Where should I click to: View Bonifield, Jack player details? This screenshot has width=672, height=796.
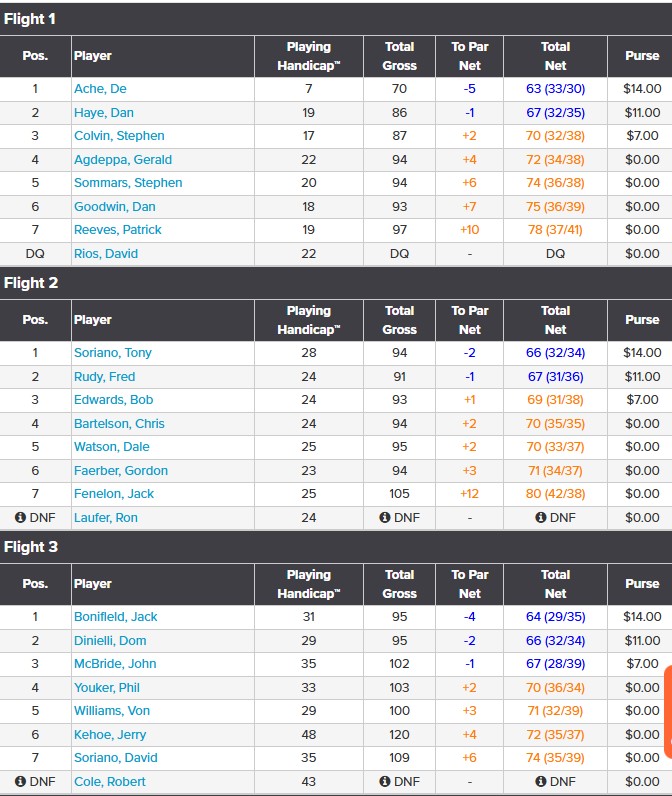pos(116,617)
